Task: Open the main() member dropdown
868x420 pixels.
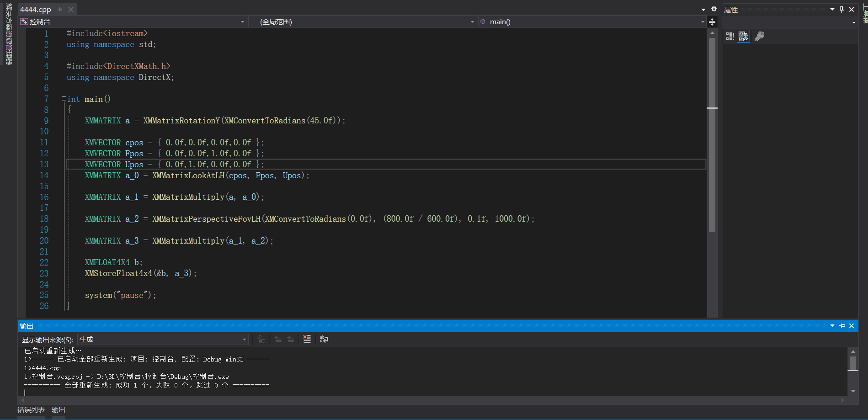Action: coord(592,21)
